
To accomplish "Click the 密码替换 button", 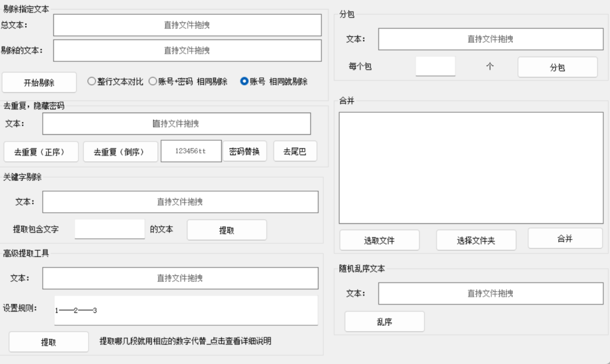I will (245, 151).
